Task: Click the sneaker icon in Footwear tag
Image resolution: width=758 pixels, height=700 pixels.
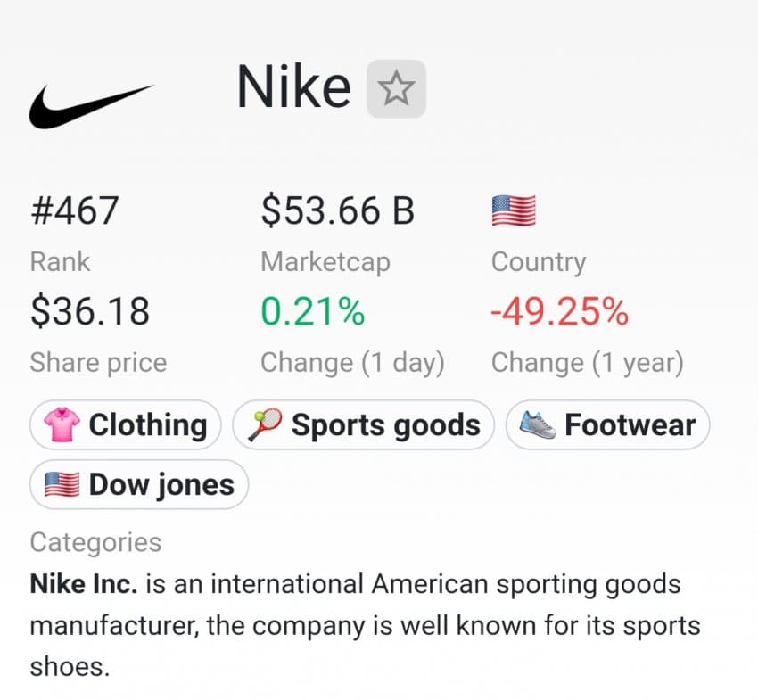Action: pos(538,425)
